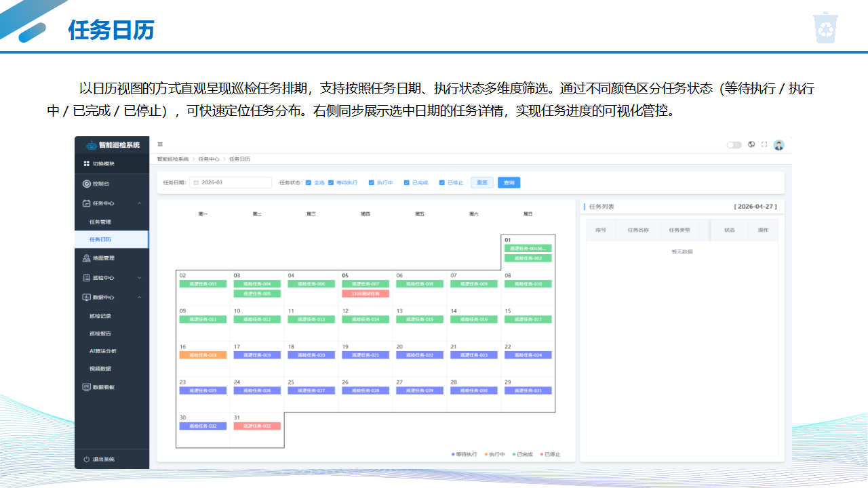
Task: Click the [ 2026-04-27 ] date label
Action: point(755,206)
